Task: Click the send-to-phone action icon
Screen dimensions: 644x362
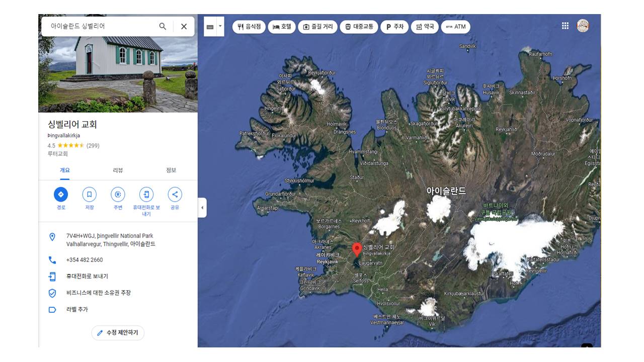Action: (x=146, y=195)
